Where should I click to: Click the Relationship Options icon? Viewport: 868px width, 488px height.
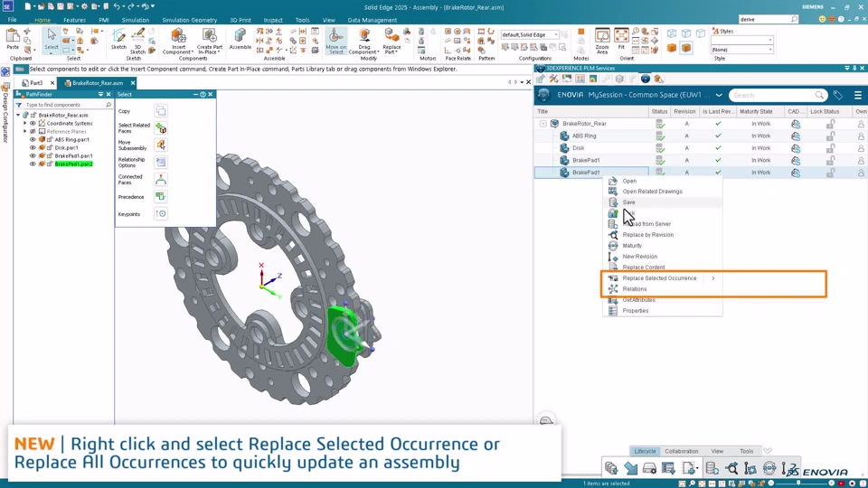click(161, 162)
